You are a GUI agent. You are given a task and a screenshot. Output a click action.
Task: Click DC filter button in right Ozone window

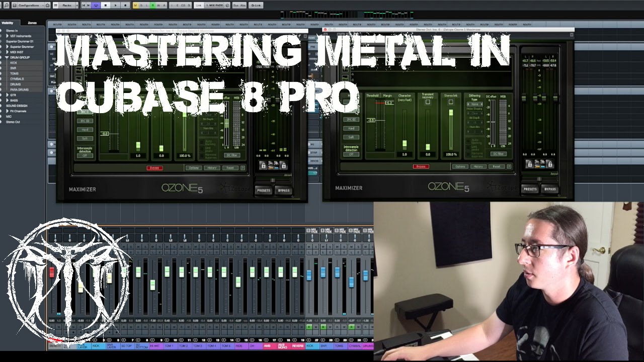coord(499,154)
